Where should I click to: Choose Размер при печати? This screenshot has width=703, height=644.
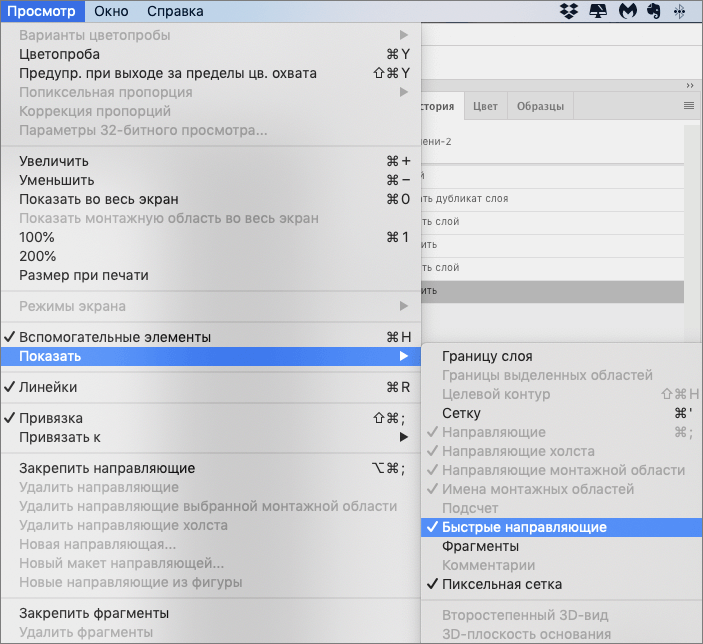click(211, 275)
